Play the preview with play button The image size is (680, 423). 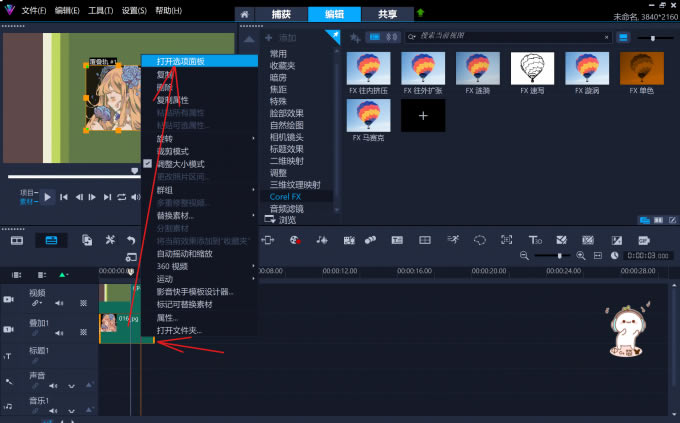point(47,197)
